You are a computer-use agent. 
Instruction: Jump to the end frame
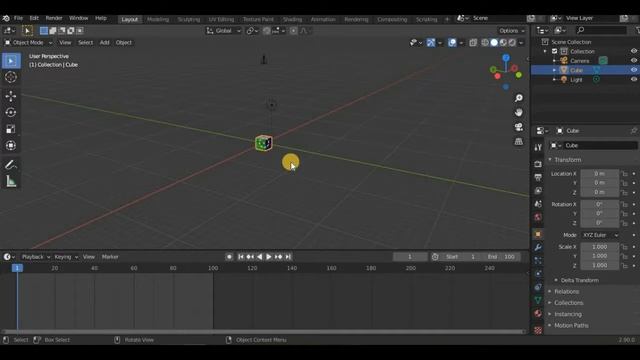point(288,257)
